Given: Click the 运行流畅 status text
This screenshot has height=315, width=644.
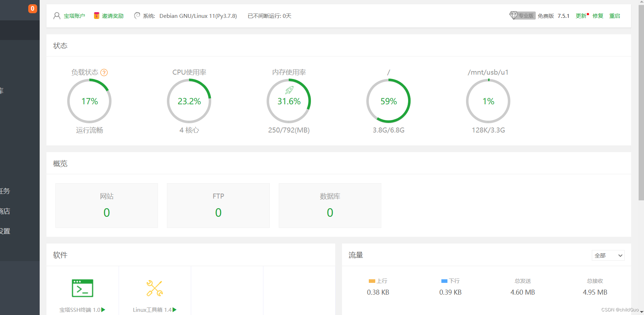Looking at the screenshot, I should click(x=89, y=130).
